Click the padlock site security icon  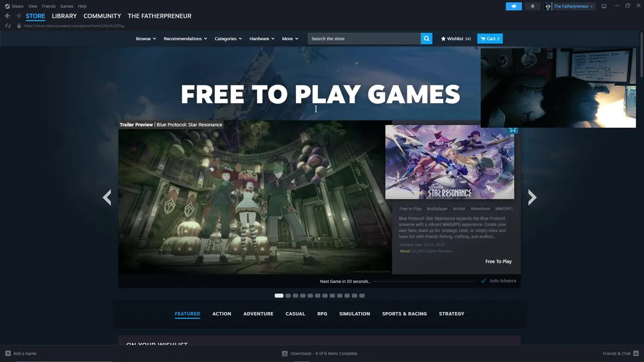tap(19, 26)
